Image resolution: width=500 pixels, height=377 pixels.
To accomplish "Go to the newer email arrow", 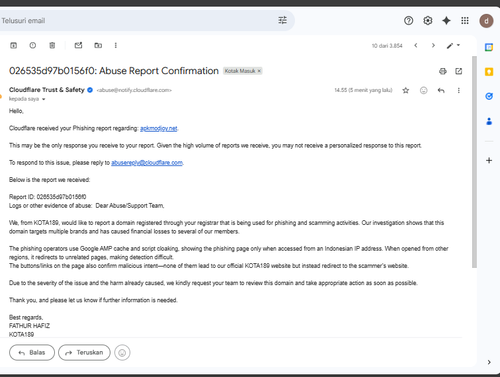I will pos(416,45).
